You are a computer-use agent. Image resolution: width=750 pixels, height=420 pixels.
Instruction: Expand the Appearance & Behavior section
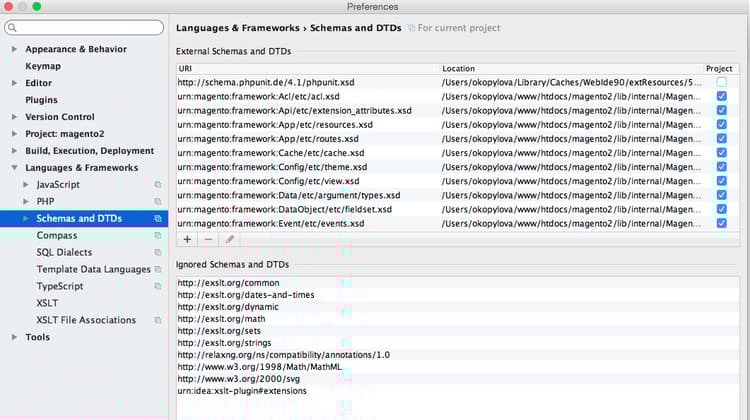pyautogui.click(x=14, y=49)
